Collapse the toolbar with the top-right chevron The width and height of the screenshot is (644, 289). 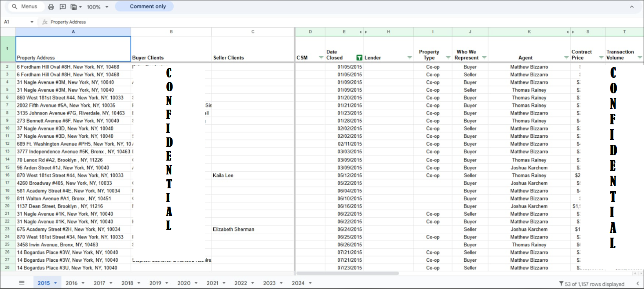(x=632, y=7)
